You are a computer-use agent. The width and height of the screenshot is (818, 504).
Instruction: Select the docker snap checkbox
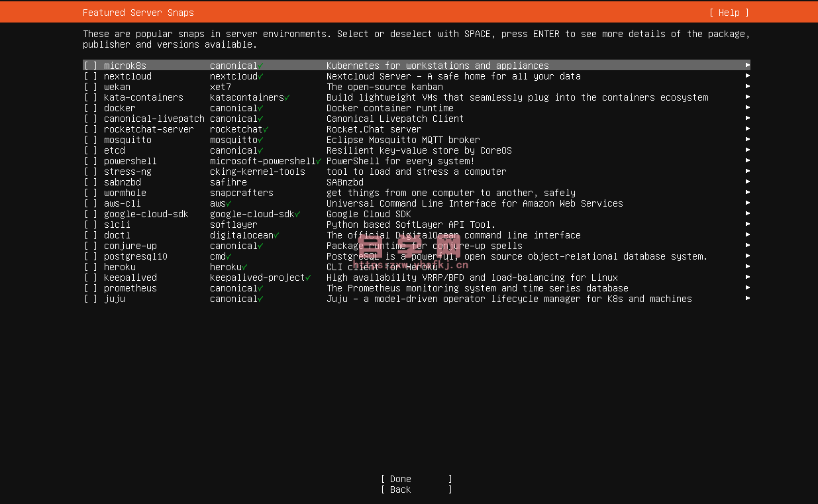coord(91,108)
